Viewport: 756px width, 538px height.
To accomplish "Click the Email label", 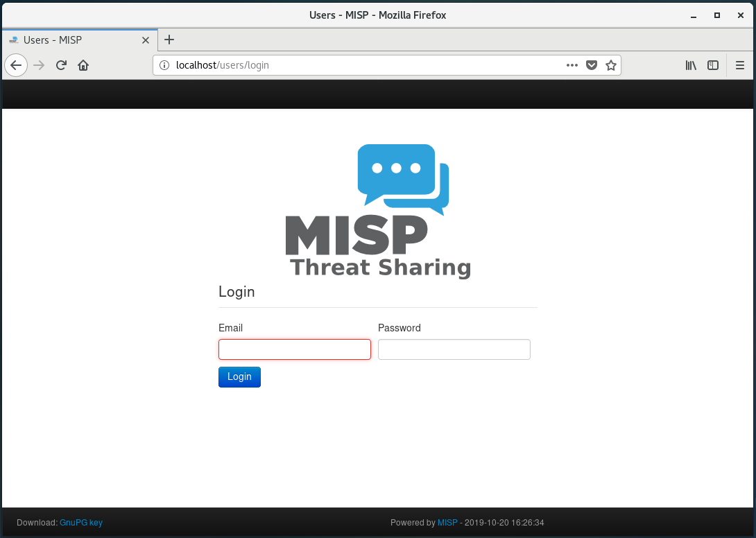I will (230, 328).
